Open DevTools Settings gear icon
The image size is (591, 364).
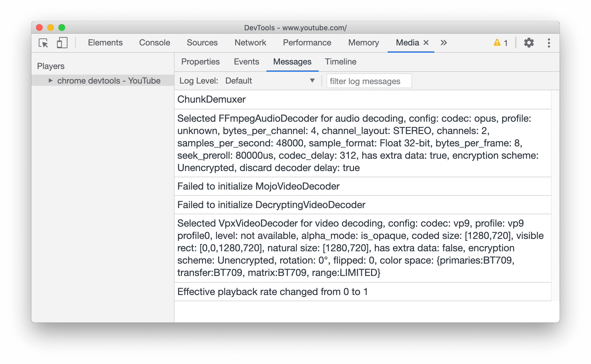[529, 43]
